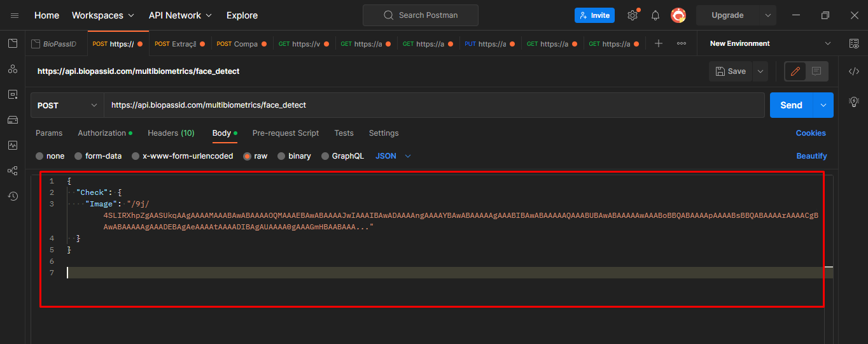Click the Save button
Viewport: 868px width, 344px height.
click(x=731, y=71)
